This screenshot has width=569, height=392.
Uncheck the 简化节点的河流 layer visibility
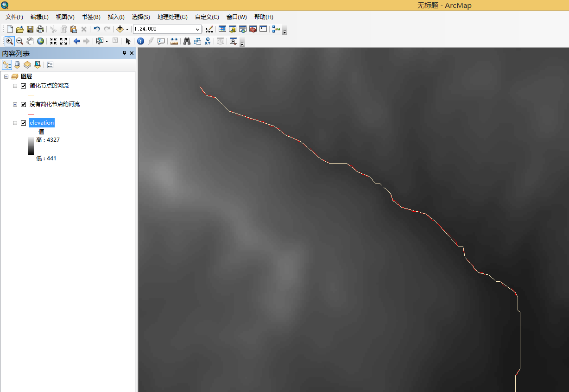tap(24, 86)
